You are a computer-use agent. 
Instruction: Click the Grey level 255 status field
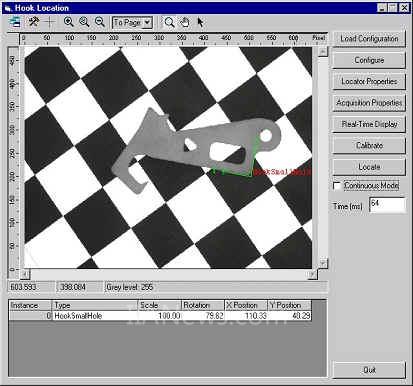pos(216,287)
